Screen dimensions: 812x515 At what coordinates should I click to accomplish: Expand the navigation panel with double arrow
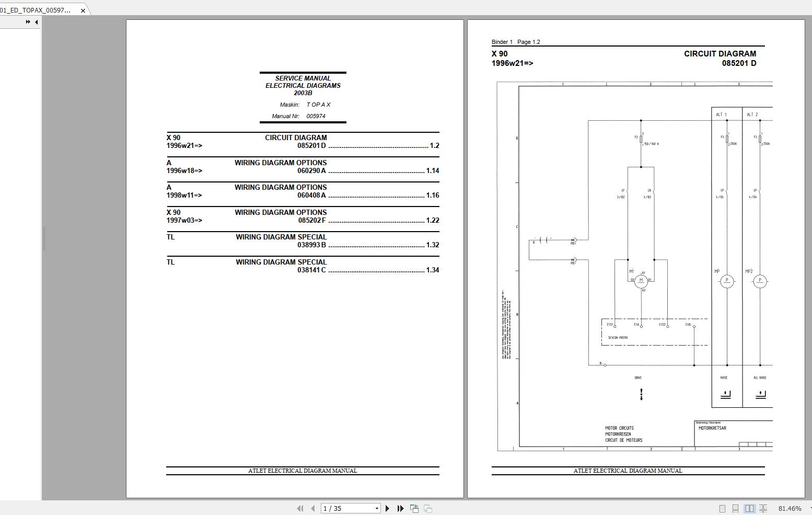28,22
